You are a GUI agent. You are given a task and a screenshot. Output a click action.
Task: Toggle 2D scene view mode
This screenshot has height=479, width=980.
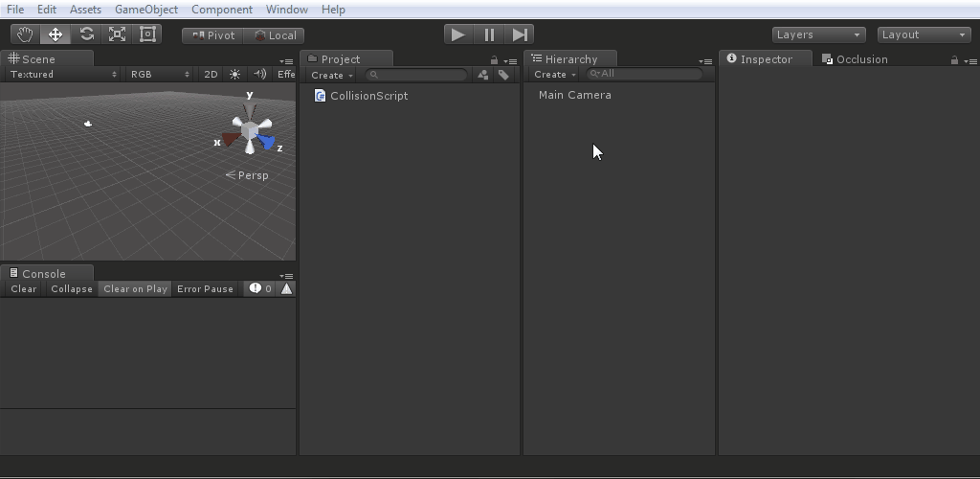click(211, 74)
